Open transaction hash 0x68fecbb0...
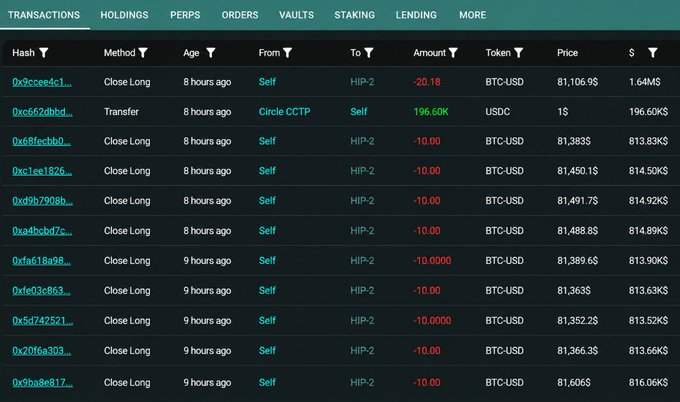The height and width of the screenshot is (402, 680). click(41, 141)
